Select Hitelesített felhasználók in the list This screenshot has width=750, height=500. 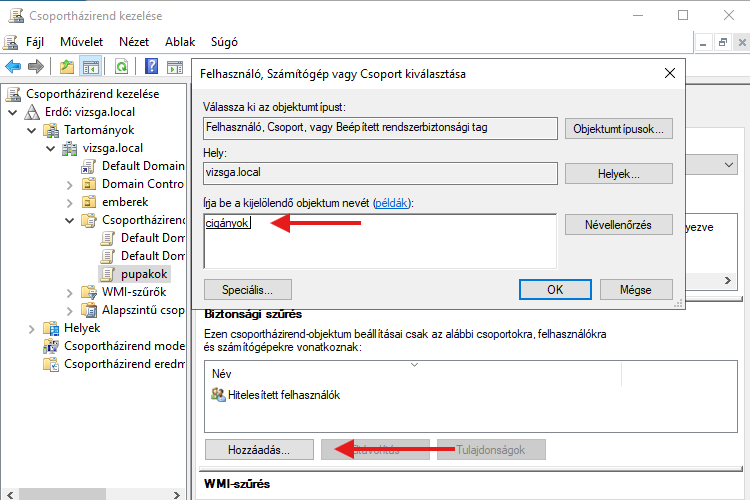click(x=284, y=395)
